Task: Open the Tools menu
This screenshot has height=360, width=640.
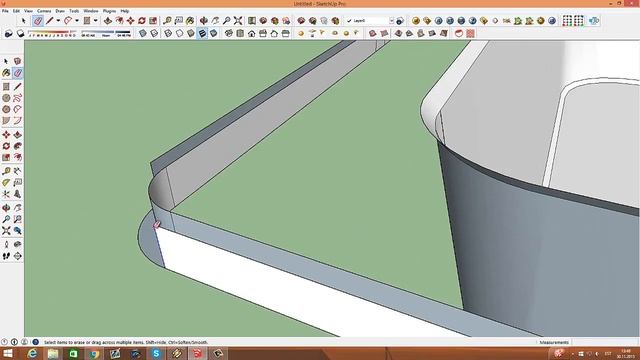Action: [74, 11]
